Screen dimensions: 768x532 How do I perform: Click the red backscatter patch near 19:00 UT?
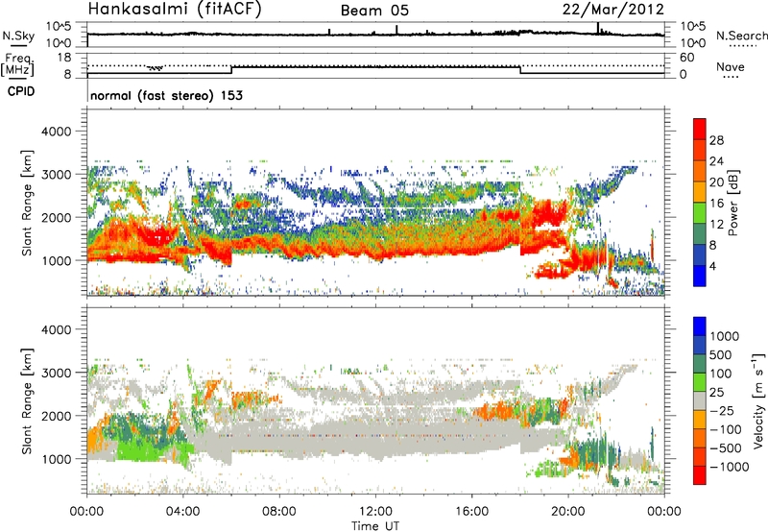click(x=548, y=212)
